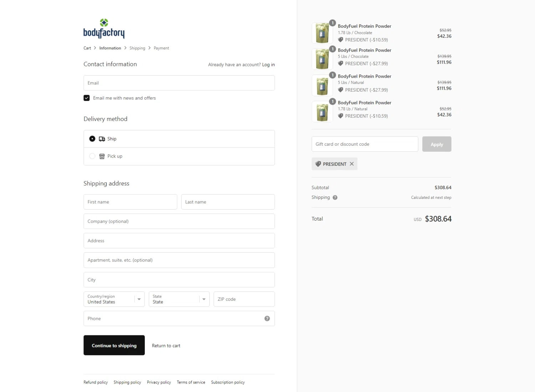The height and width of the screenshot is (392, 535).
Task: Open the 1.78 Lb Natural product thumbnail
Action: coord(322,112)
